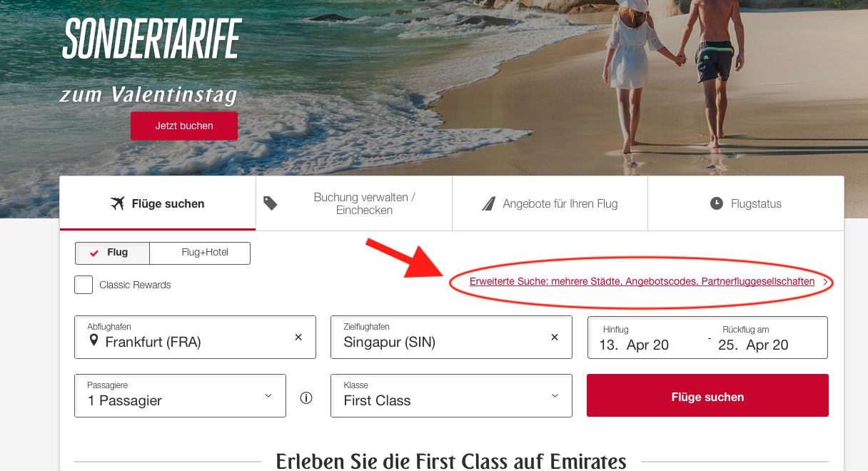Click the clock icon beside Flugstatus

pyautogui.click(x=717, y=203)
